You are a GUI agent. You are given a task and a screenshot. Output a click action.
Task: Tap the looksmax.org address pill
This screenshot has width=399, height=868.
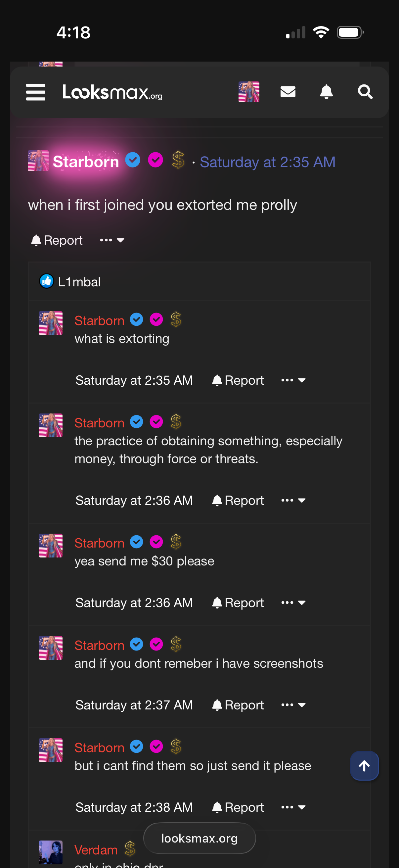[199, 838]
